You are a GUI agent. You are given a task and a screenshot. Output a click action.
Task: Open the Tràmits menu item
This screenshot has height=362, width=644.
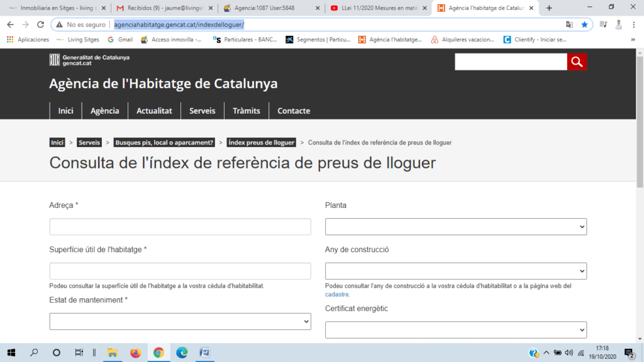click(x=246, y=111)
